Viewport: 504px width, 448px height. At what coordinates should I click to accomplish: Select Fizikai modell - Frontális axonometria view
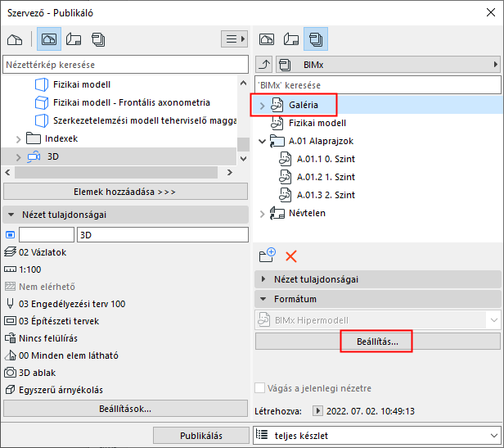tap(132, 102)
